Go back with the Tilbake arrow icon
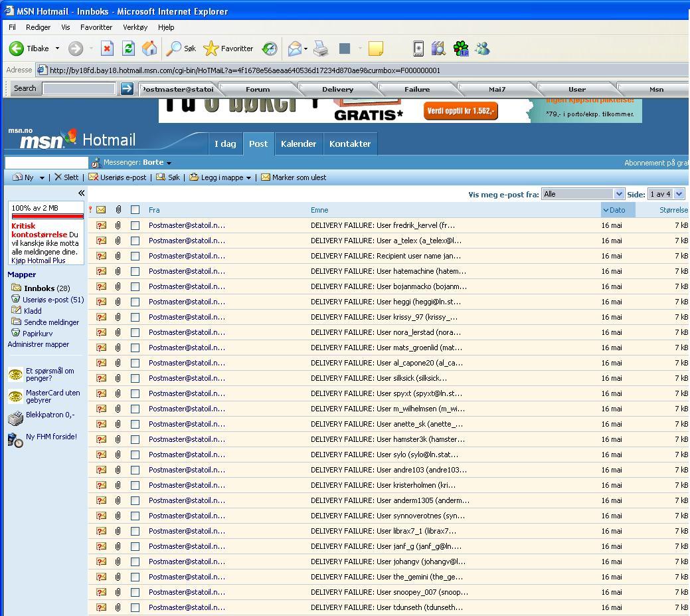690x616 pixels. click(17, 49)
